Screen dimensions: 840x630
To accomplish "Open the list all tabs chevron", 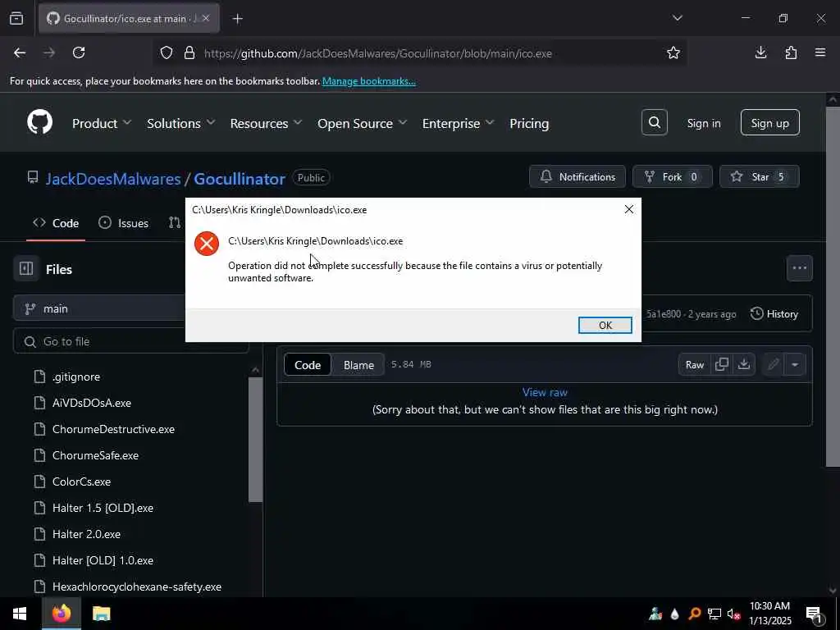I will click(x=677, y=18).
